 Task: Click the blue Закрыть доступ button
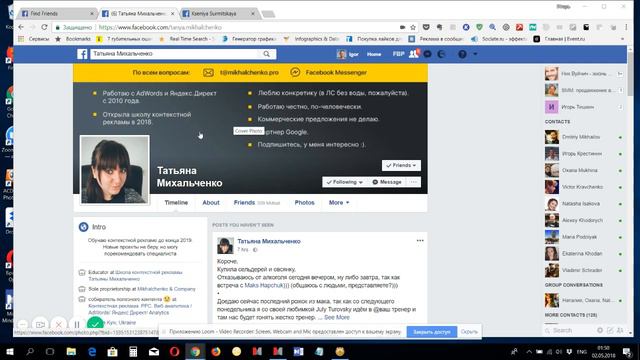[x=432, y=332]
